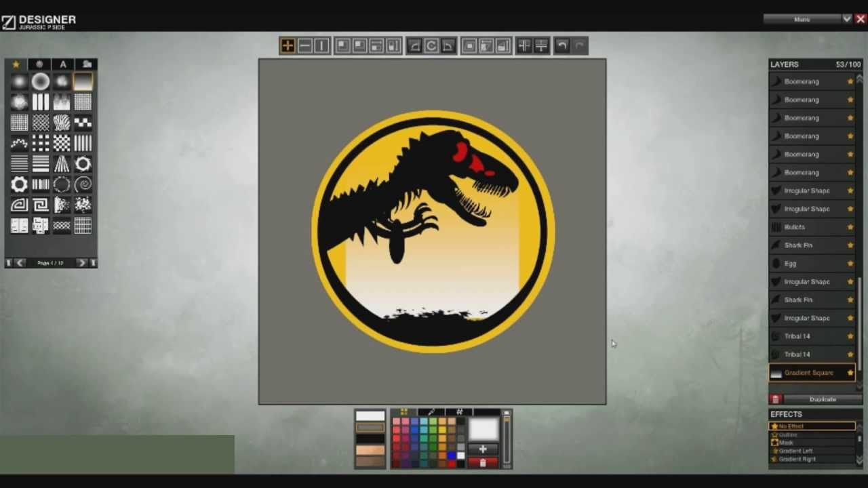Switch to eyedropper color tab
Screen dimensions: 868x488
[431, 411]
